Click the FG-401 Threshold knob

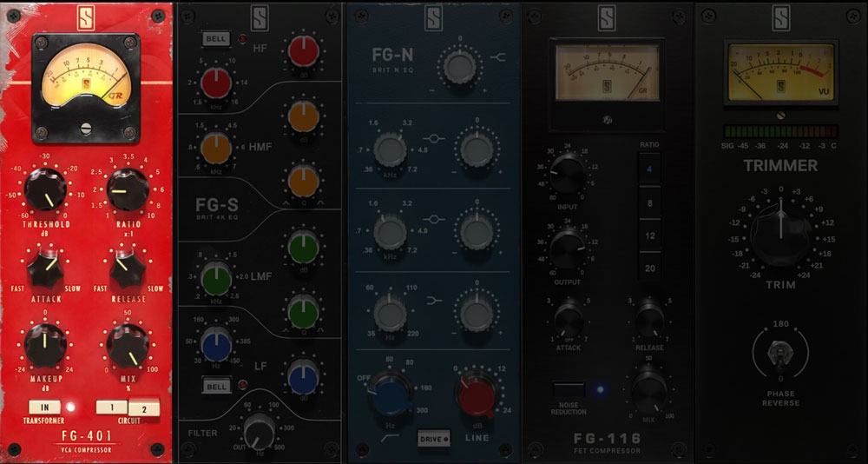tap(43, 189)
